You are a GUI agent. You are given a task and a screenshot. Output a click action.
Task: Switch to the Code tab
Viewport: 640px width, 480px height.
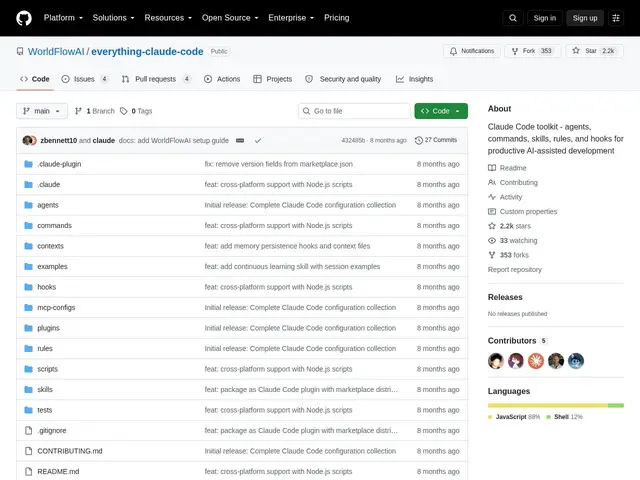35,79
